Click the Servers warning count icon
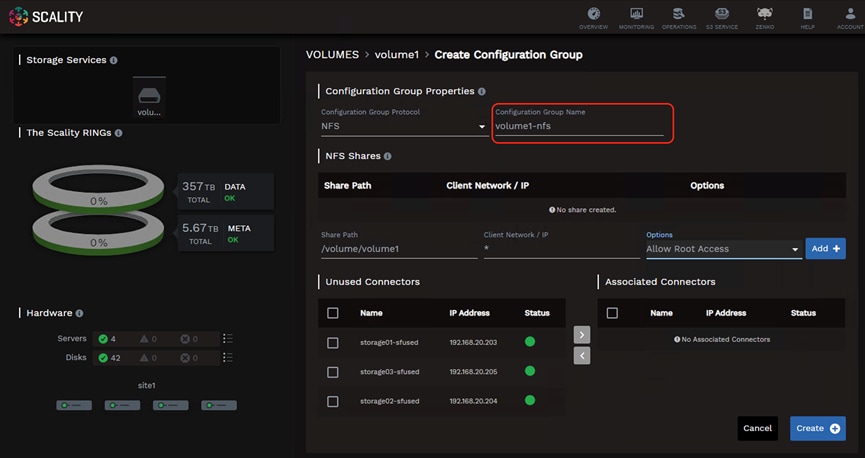This screenshot has height=458, width=865. [x=144, y=339]
